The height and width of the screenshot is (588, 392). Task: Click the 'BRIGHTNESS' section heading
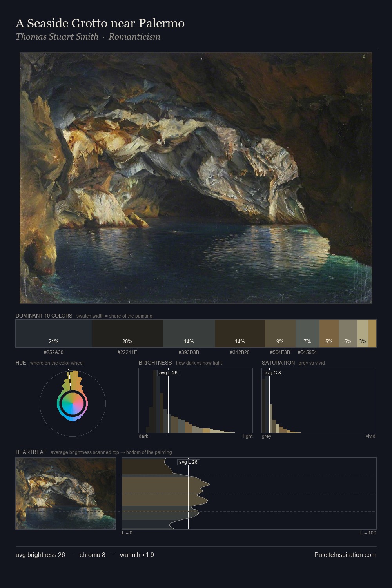pos(155,363)
